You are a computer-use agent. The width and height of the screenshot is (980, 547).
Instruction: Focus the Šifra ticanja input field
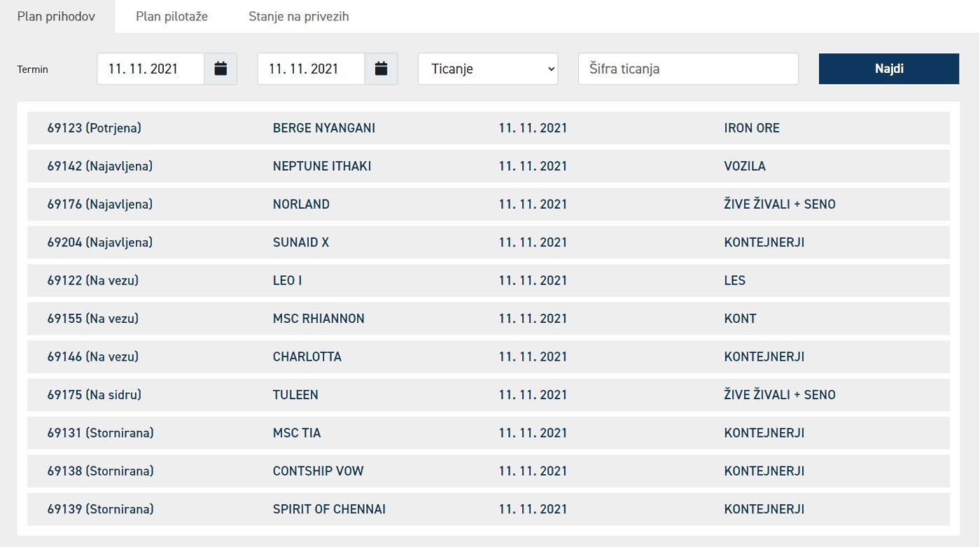pyautogui.click(x=688, y=69)
